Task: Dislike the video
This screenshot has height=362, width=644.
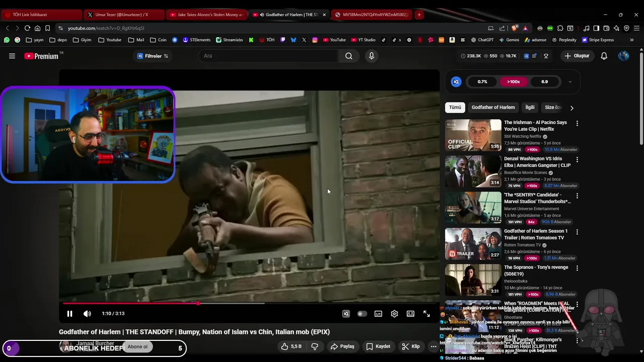Action: pyautogui.click(x=315, y=346)
